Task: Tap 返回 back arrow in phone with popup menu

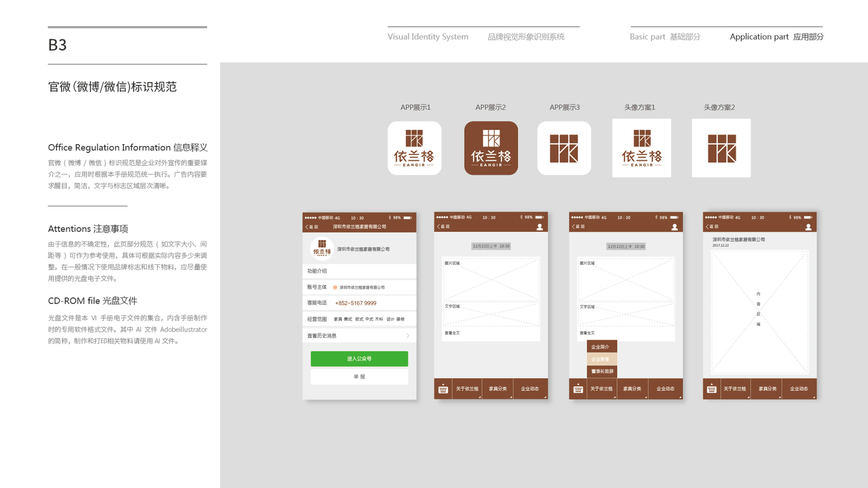Action: pyautogui.click(x=578, y=227)
